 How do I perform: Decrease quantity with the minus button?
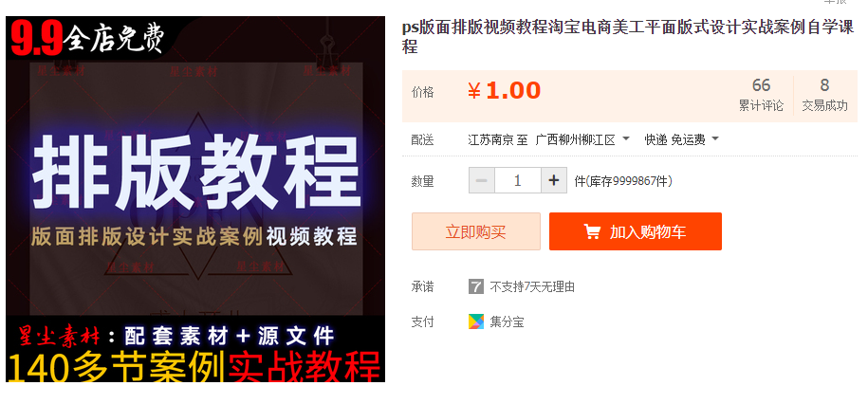point(482,180)
